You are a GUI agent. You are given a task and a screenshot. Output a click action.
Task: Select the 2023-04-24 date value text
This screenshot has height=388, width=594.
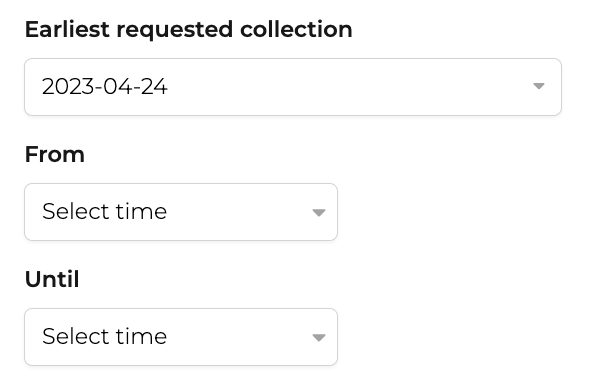point(105,87)
